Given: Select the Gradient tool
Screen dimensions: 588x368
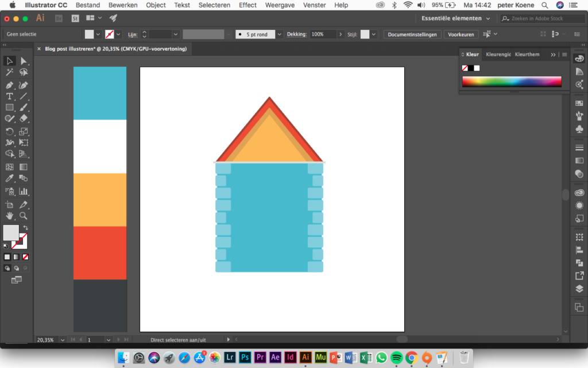Looking at the screenshot, I should click(x=24, y=167).
